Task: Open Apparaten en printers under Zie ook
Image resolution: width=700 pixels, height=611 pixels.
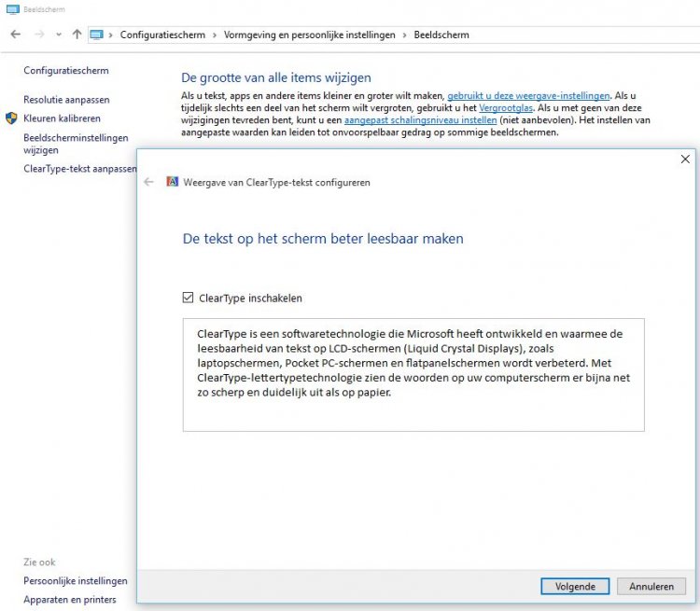Action: [x=70, y=600]
